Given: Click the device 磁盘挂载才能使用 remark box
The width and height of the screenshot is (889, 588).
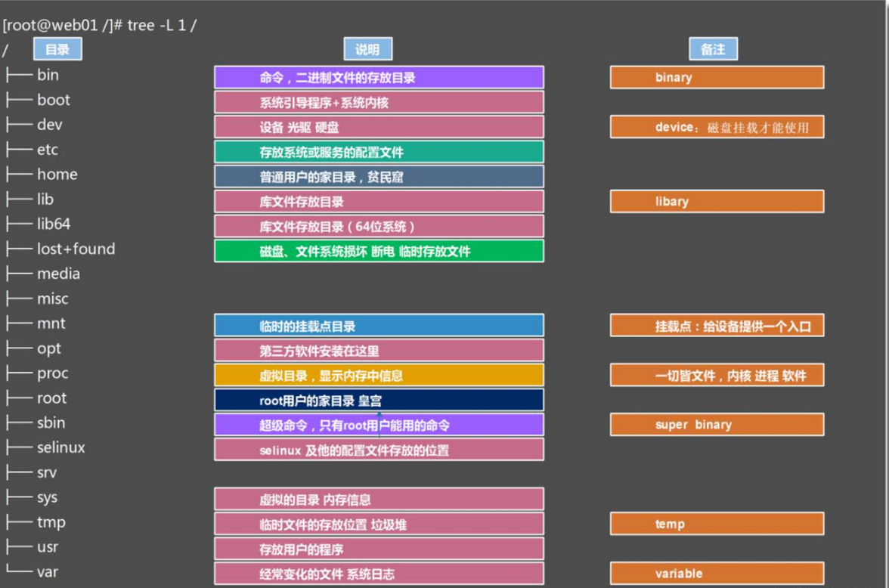Looking at the screenshot, I should (x=716, y=127).
